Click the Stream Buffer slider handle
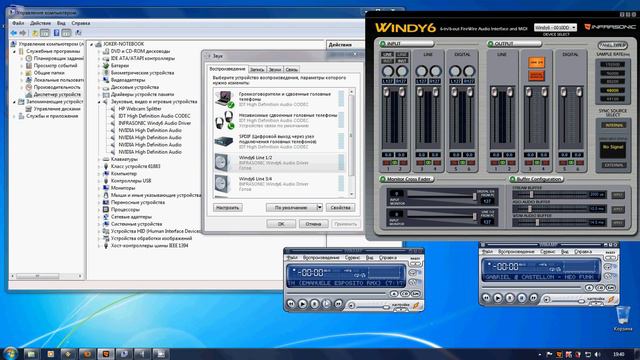The image size is (640, 360). [x=531, y=195]
